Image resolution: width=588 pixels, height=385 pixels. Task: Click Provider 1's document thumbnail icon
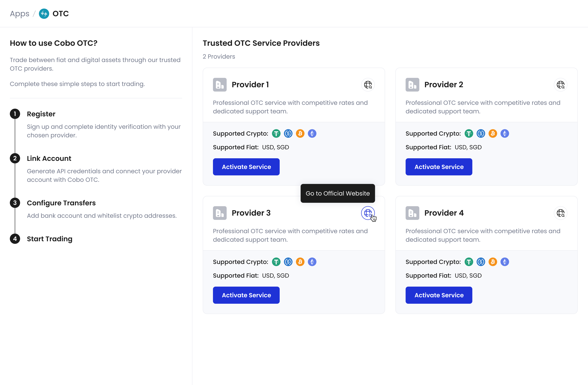pos(220,85)
